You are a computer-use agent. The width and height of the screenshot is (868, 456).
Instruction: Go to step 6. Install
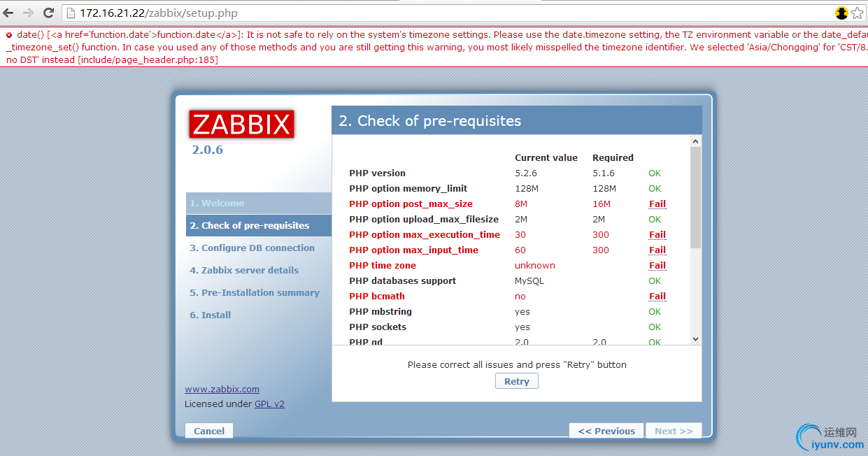click(x=211, y=315)
